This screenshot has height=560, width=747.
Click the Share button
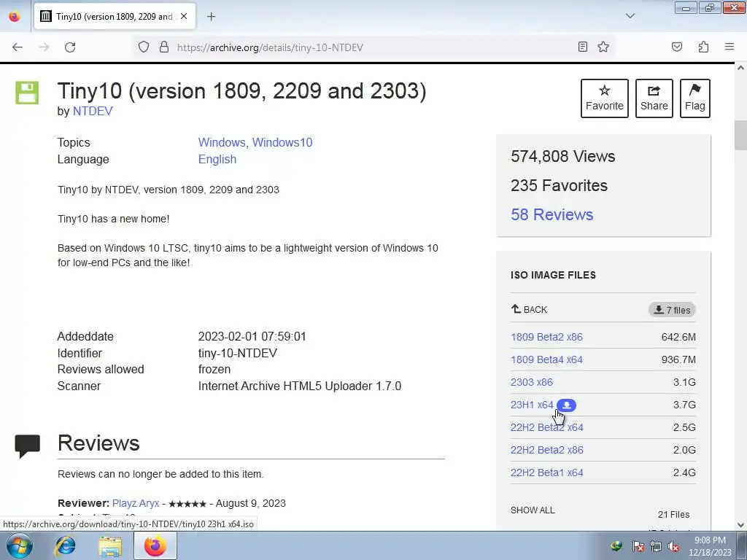[x=654, y=98]
